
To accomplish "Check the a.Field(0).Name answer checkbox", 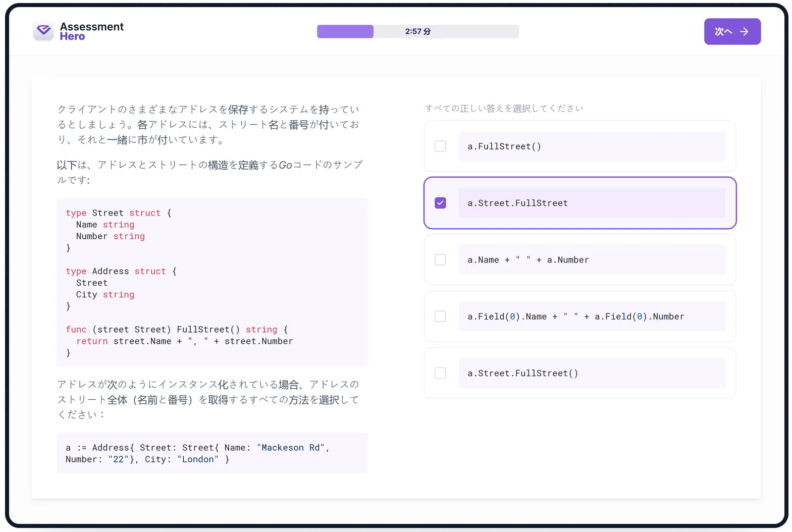I will 440,316.
